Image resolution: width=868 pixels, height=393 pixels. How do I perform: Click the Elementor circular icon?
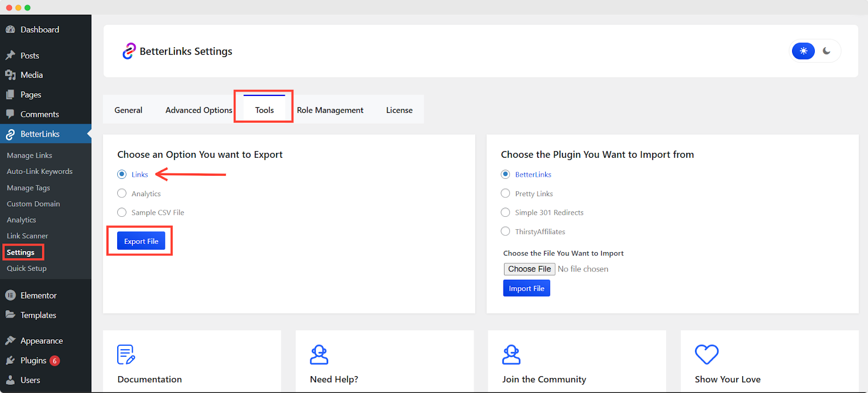click(x=10, y=295)
